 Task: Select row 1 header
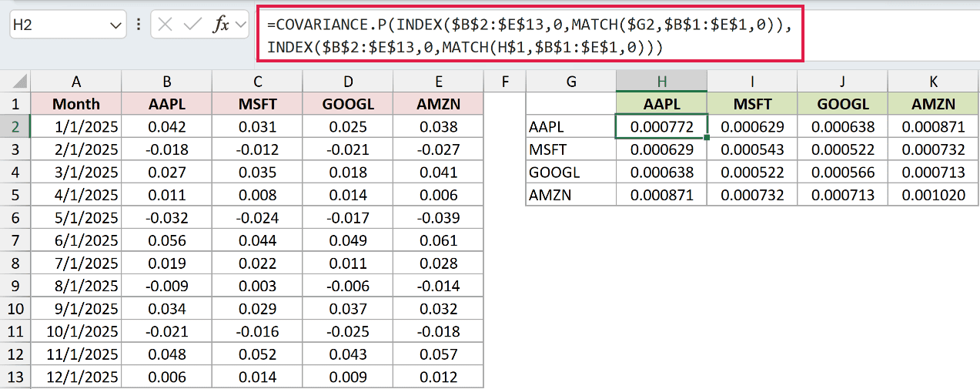click(15, 104)
